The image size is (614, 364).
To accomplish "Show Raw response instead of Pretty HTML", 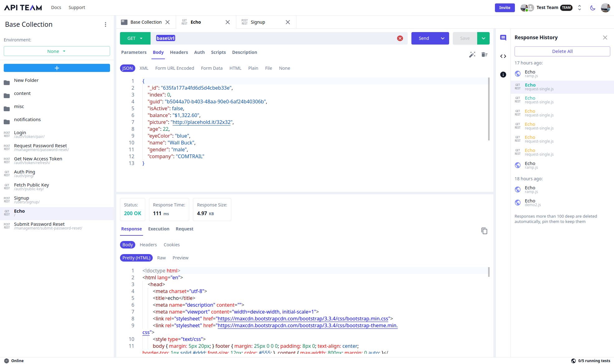I will (161, 258).
